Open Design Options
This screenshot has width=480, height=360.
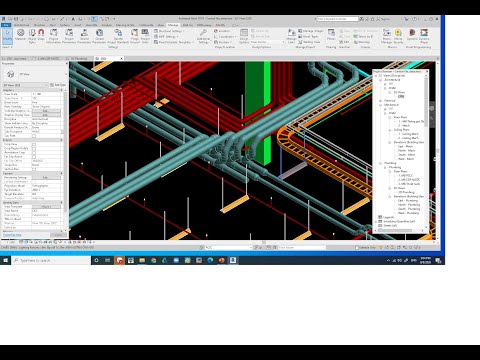point(244,36)
